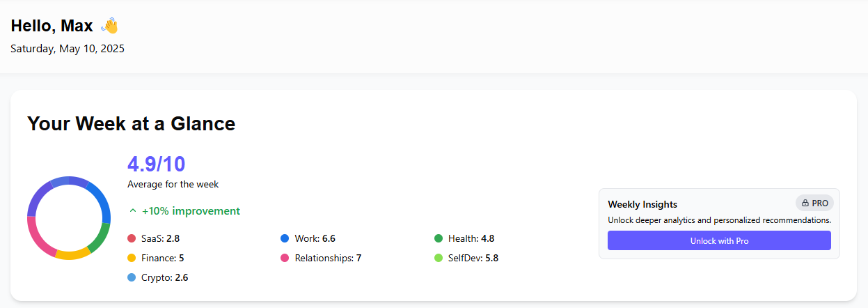Image resolution: width=868 pixels, height=308 pixels.
Task: Click the Your Week at a Glance heading
Action: click(132, 123)
